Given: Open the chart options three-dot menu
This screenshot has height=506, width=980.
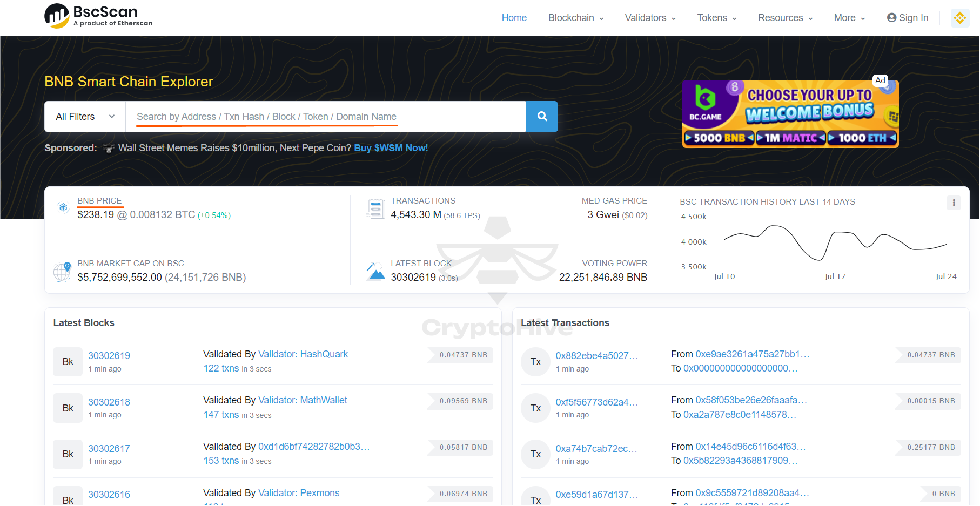Looking at the screenshot, I should tap(953, 203).
